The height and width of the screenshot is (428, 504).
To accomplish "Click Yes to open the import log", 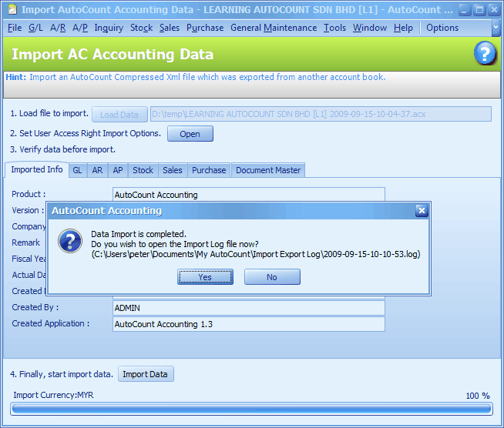I will click(205, 277).
